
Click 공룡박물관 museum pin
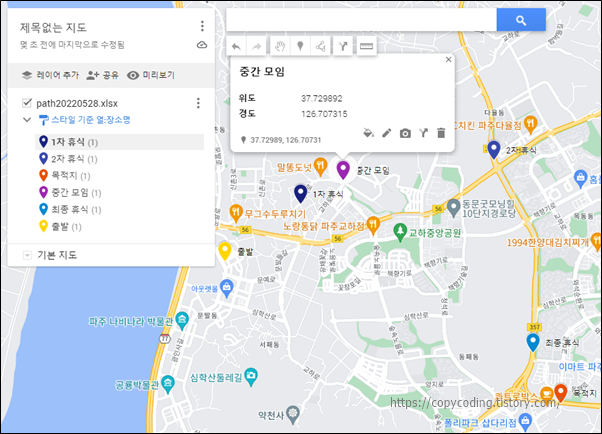click(x=168, y=384)
